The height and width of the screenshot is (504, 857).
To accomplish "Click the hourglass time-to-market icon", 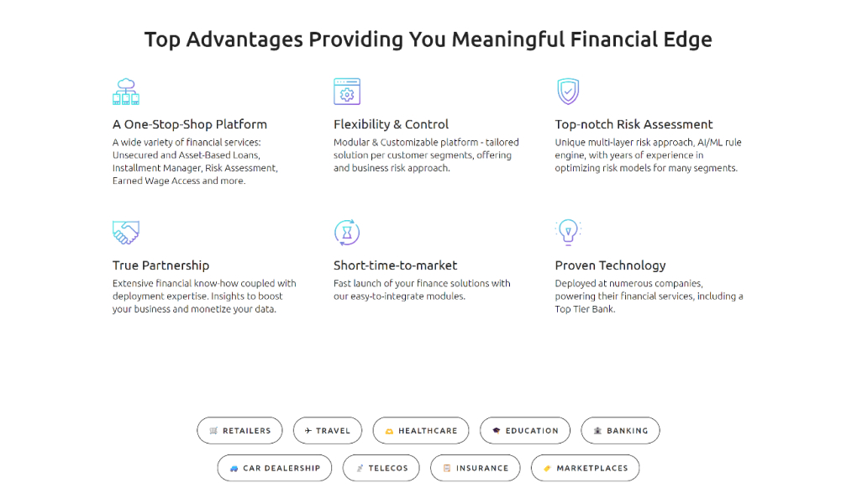I will (346, 232).
